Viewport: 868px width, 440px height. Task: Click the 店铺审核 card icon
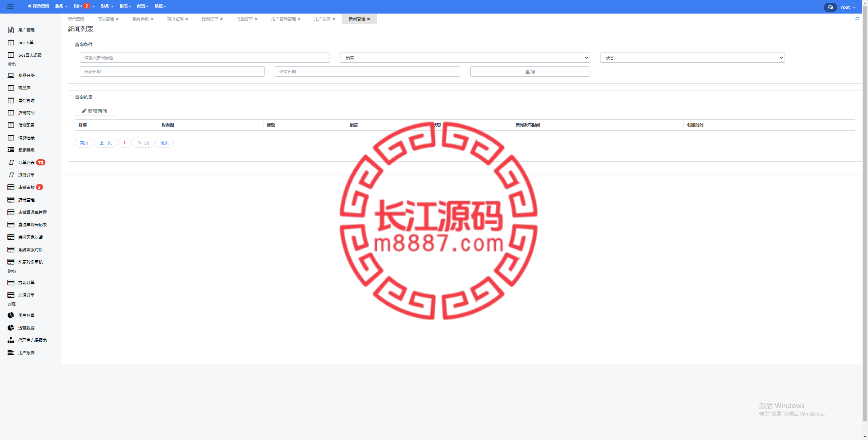(11, 187)
